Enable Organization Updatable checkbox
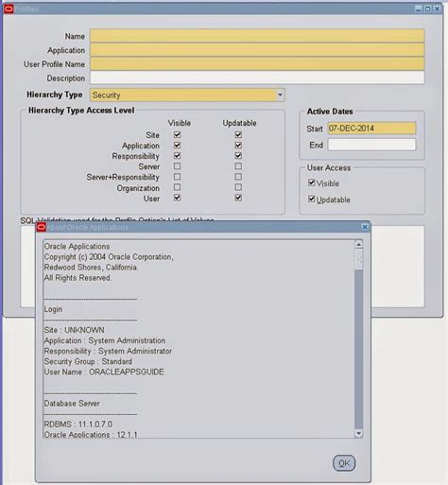 238,187
